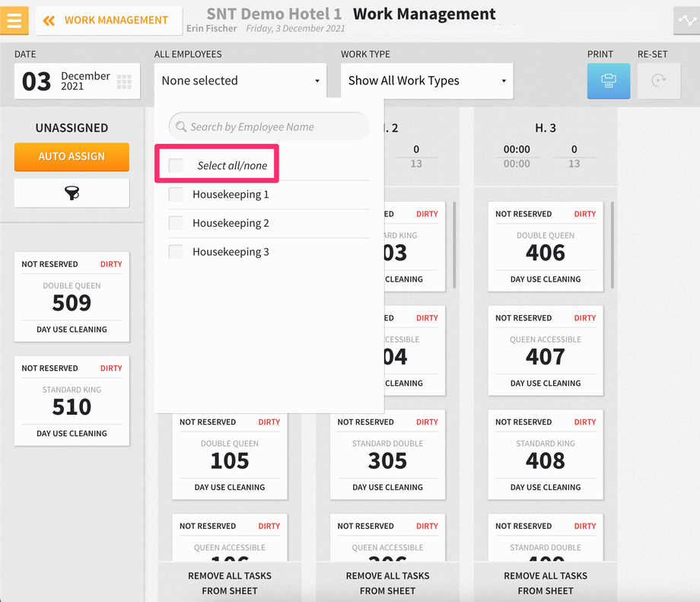Click DAY USE CLEANING on room 408
700x602 pixels.
click(546, 487)
